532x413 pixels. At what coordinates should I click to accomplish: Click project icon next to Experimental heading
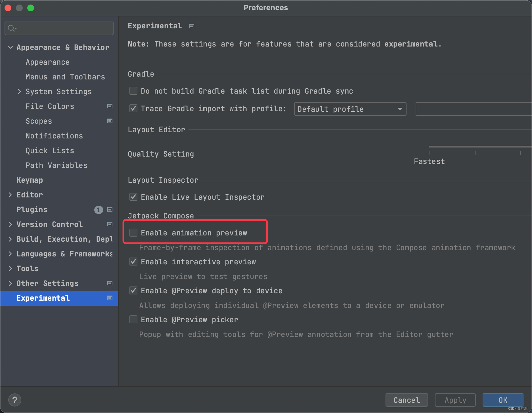(192, 26)
